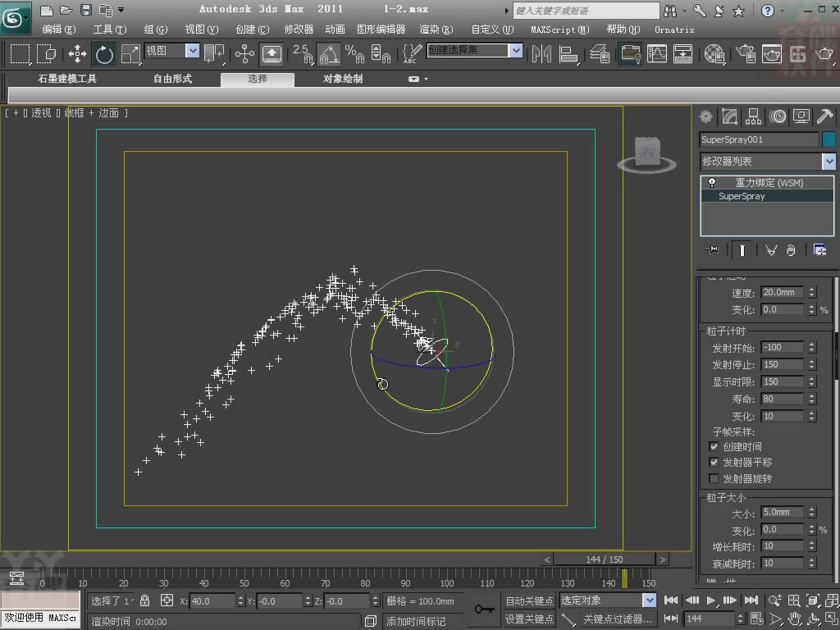Activate the Select and Move tool

[x=78, y=53]
